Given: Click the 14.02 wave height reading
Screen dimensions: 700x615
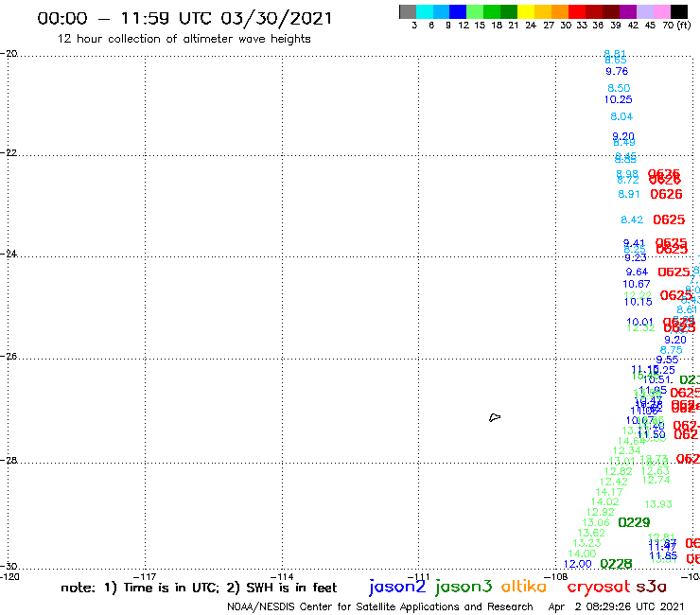Looking at the screenshot, I should [x=604, y=502].
